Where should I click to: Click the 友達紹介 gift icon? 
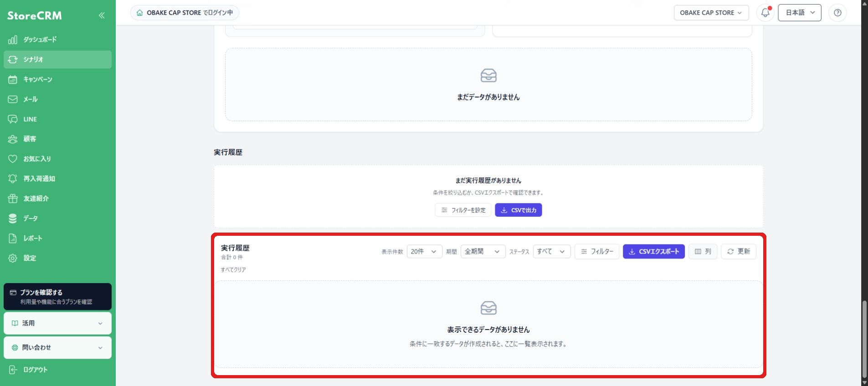(13, 198)
